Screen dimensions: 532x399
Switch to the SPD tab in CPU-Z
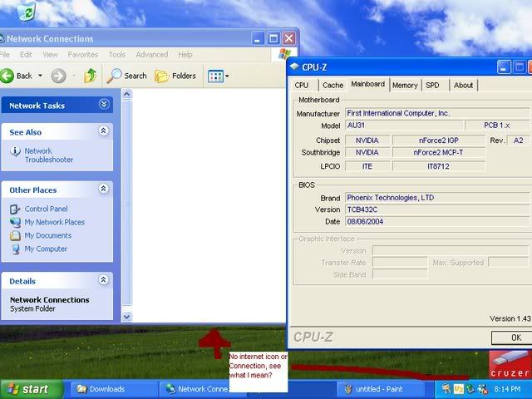[432, 85]
